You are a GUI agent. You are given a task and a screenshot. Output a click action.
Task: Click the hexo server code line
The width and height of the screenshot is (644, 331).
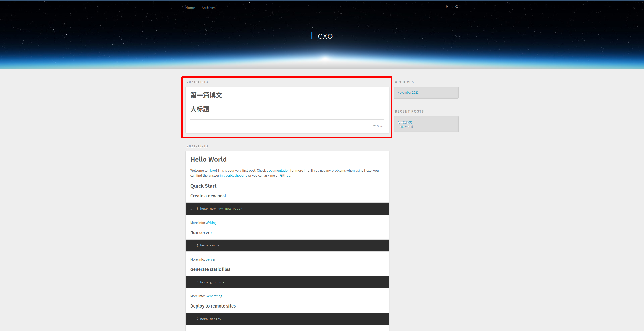209,245
